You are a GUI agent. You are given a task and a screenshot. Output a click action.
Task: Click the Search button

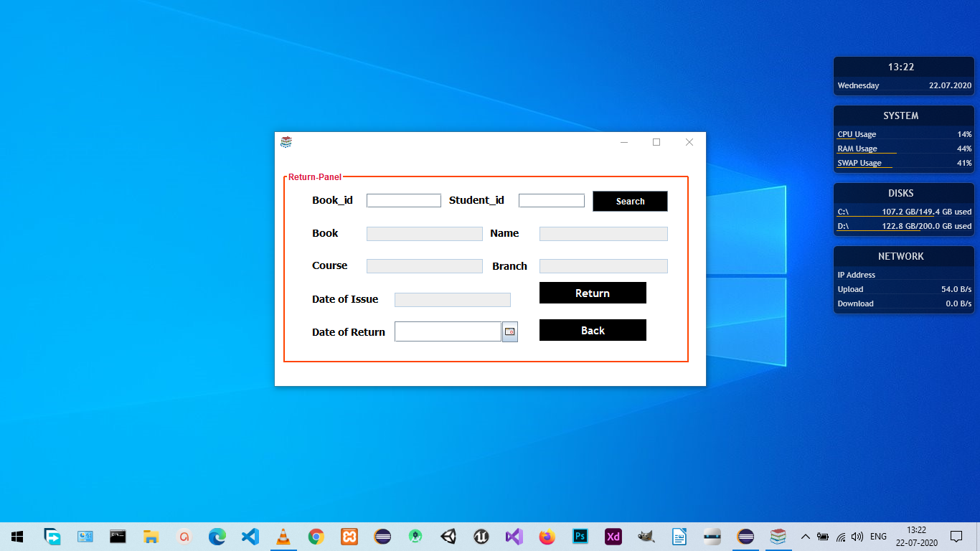click(x=630, y=202)
